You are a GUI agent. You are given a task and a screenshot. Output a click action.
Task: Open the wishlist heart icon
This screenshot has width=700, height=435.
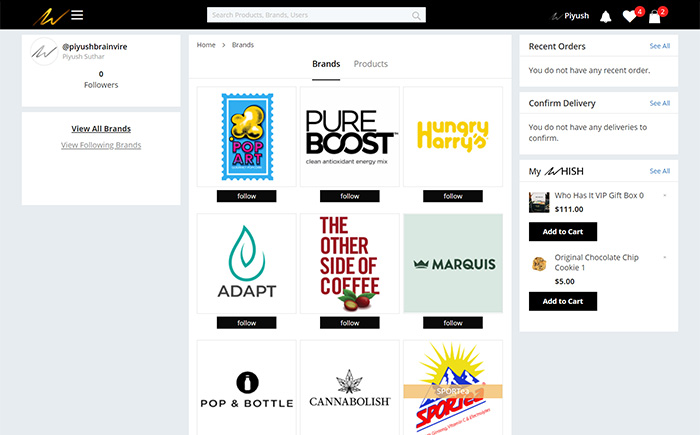630,16
